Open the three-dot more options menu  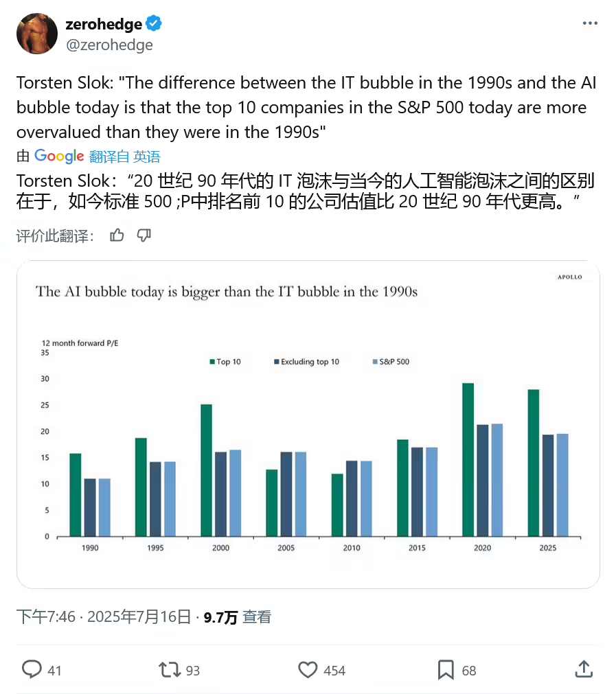tap(589, 23)
